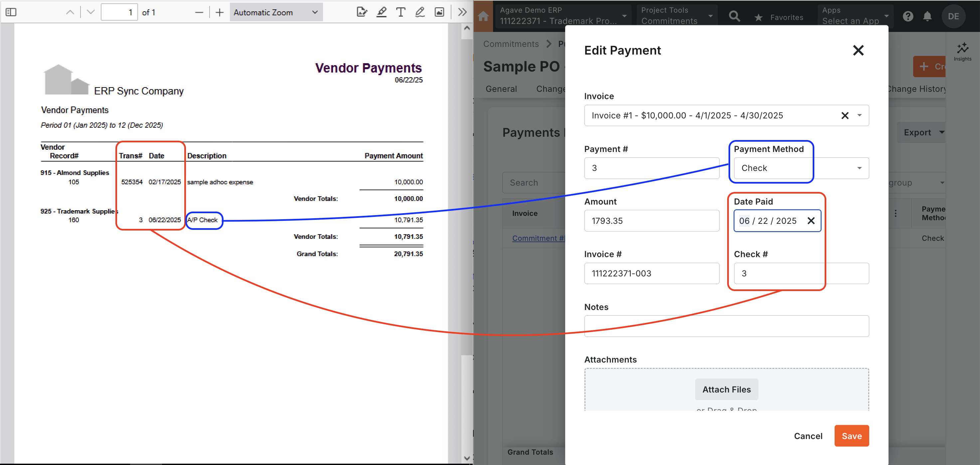This screenshot has width=980, height=465.
Task: Zoom out of the PDF document
Action: coord(199,12)
